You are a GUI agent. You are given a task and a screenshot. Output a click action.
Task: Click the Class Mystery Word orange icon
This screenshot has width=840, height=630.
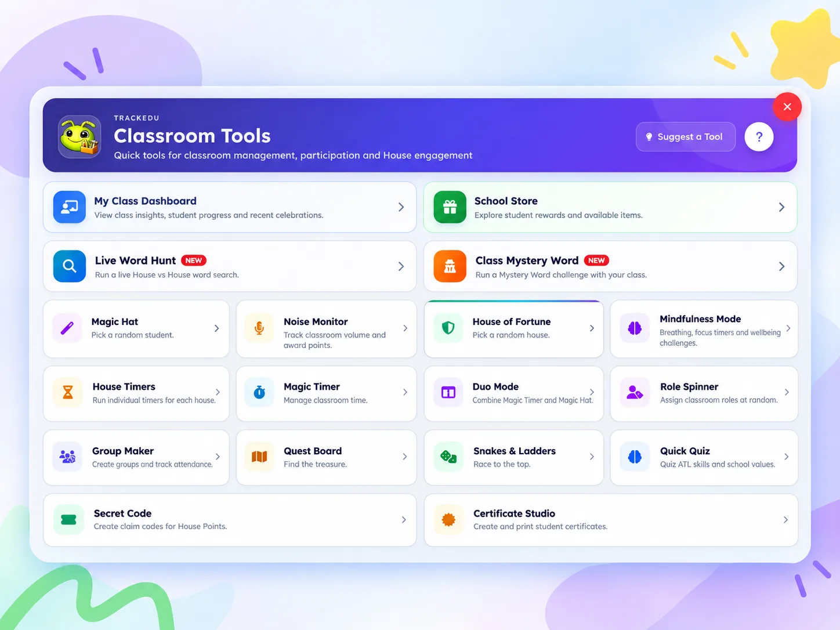coord(450,266)
